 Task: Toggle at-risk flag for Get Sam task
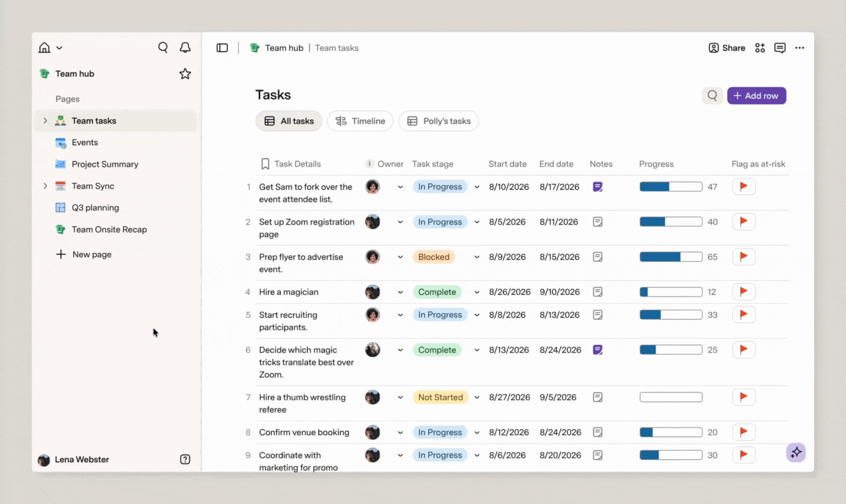(744, 187)
